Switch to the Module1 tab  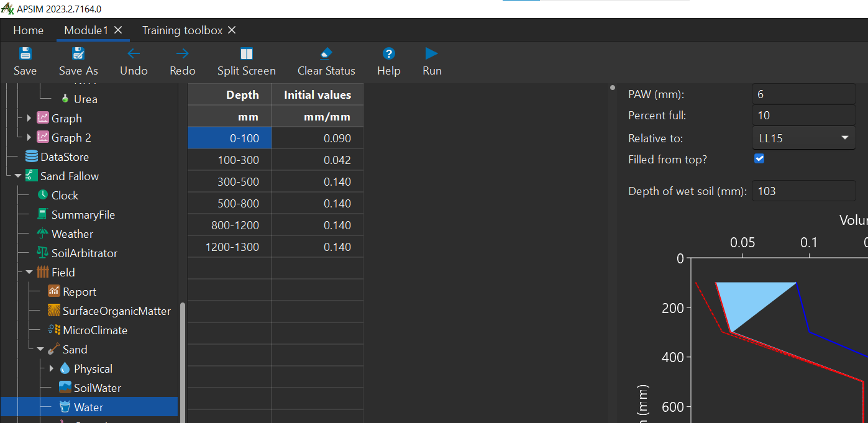(x=86, y=30)
